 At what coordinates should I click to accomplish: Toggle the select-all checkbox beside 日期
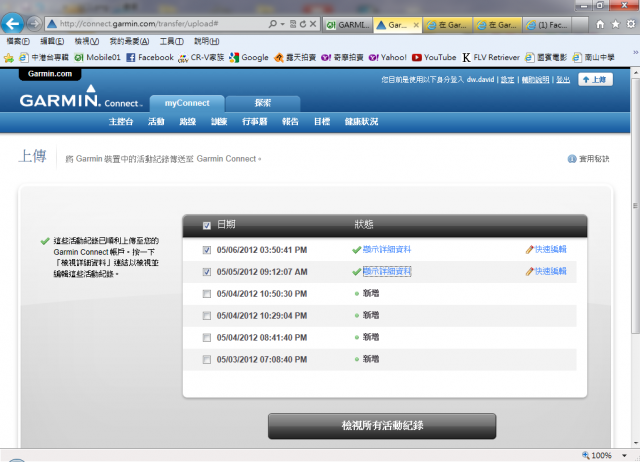[x=207, y=225]
